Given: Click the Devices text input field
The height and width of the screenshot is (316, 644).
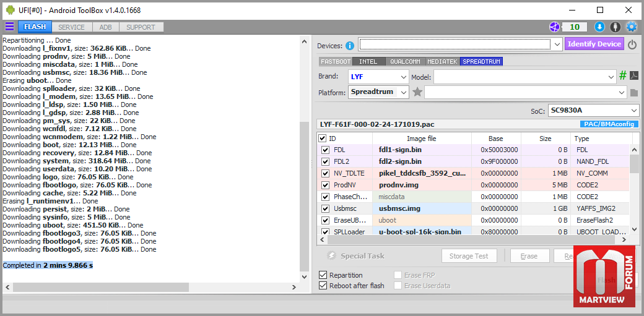Looking at the screenshot, I should pos(455,44).
